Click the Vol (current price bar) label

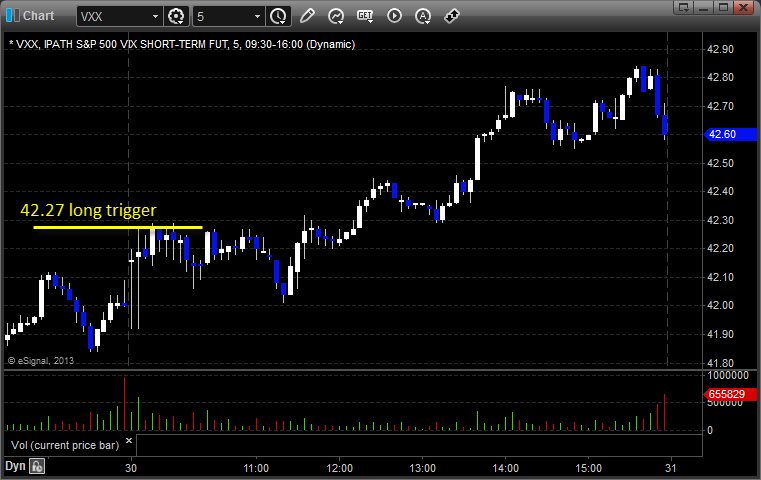tap(65, 445)
